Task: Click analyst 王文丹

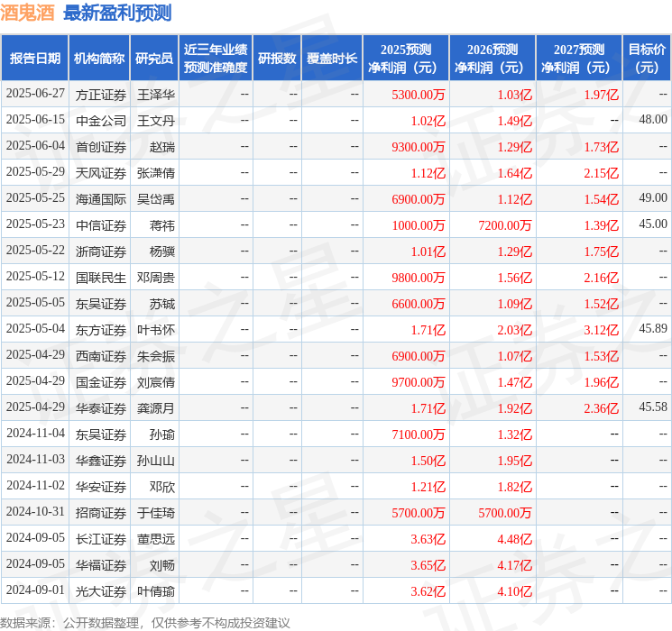Action: click(x=155, y=121)
